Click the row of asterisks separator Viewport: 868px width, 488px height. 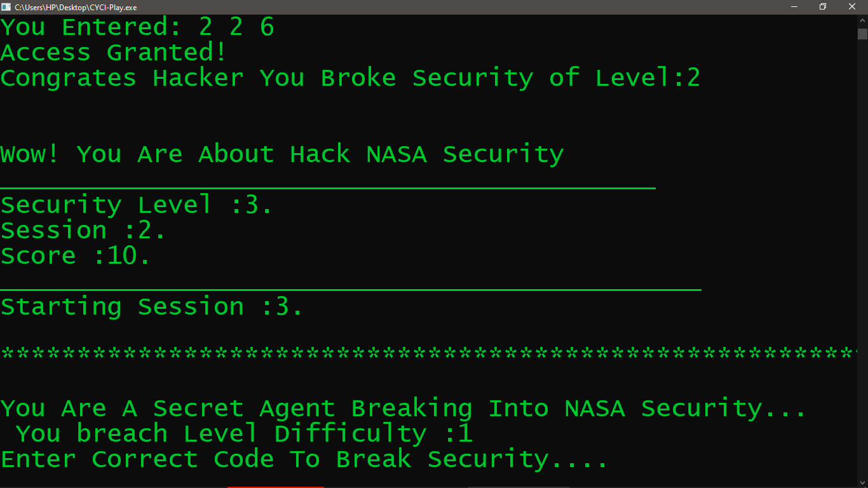(428, 353)
